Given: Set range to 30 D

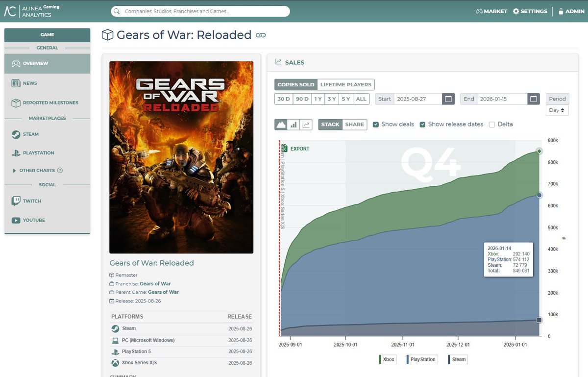Looking at the screenshot, I should (x=284, y=99).
